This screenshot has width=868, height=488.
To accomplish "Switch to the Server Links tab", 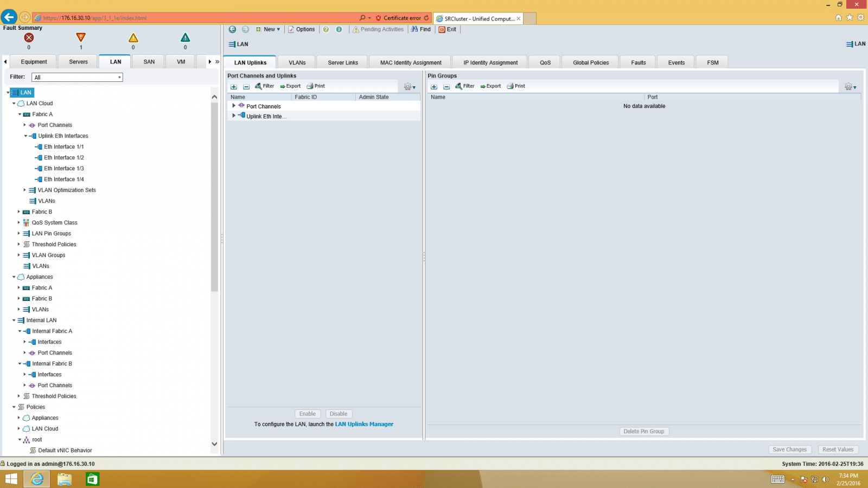I will click(343, 62).
